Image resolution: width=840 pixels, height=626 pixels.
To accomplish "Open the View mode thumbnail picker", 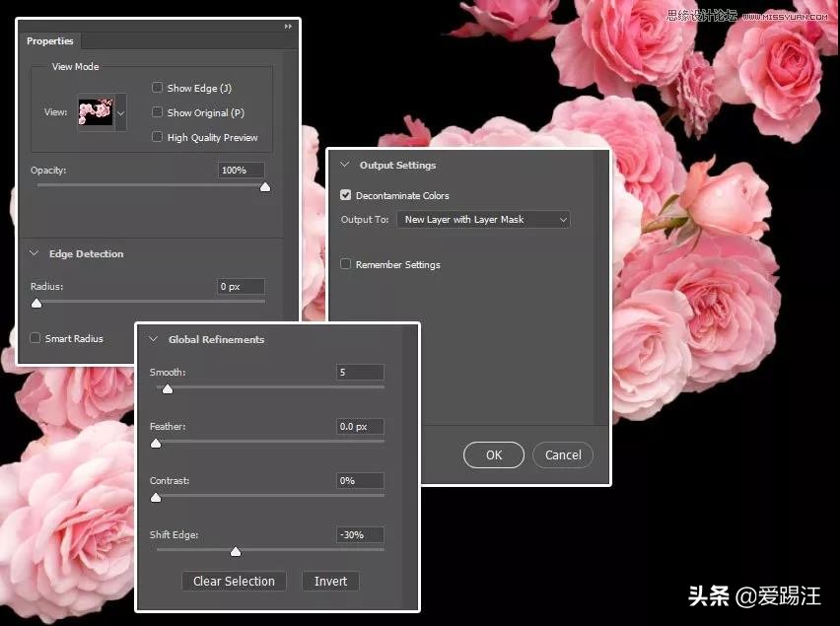I will point(120,111).
